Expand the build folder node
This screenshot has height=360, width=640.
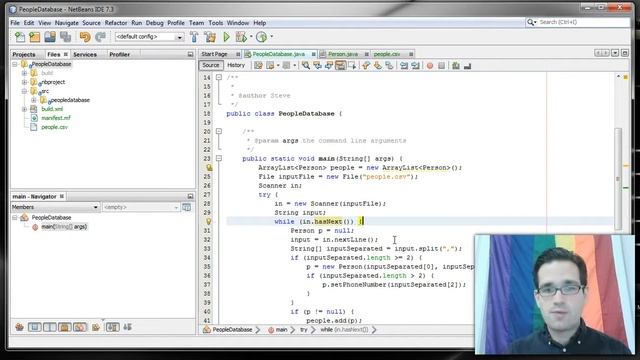tap(24, 73)
